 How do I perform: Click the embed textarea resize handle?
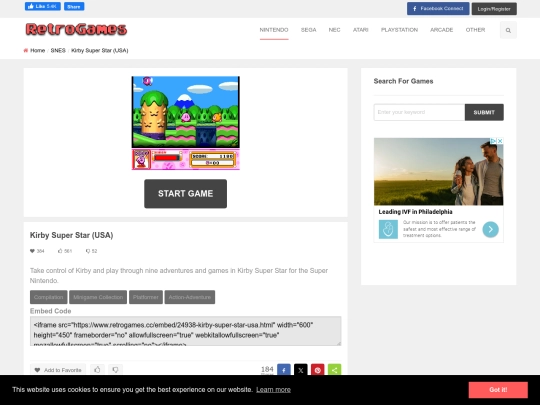pyautogui.click(x=339, y=343)
